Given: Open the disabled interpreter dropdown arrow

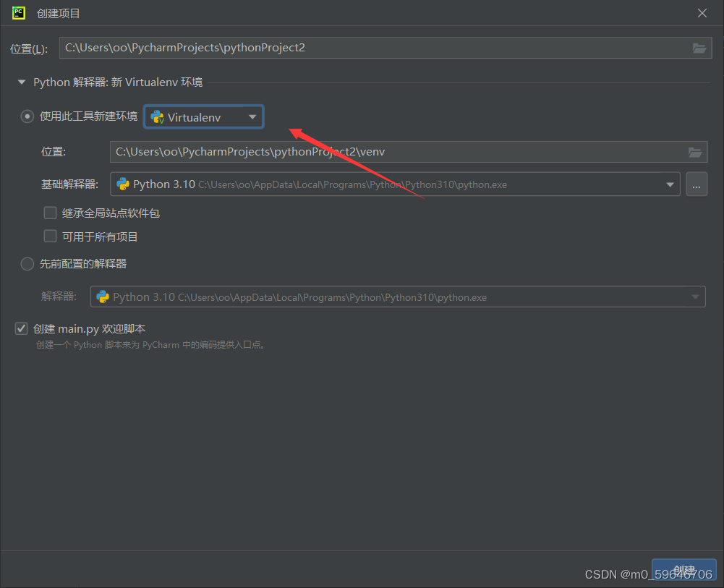Looking at the screenshot, I should [695, 297].
